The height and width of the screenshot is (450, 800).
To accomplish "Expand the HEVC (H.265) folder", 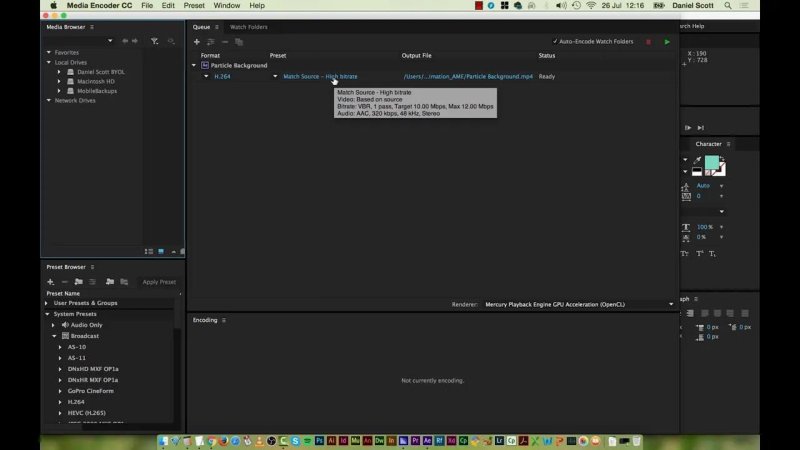I will [x=60, y=413].
